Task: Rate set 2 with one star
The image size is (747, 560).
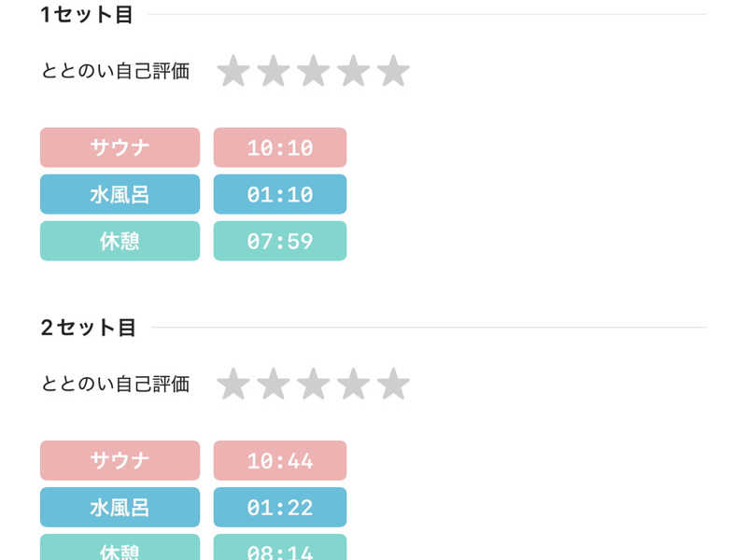Action: (x=233, y=384)
